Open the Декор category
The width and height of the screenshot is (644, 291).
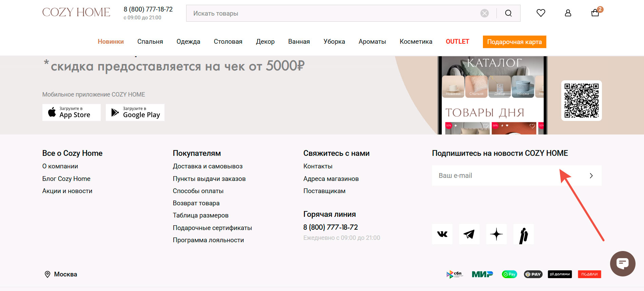[x=265, y=42]
